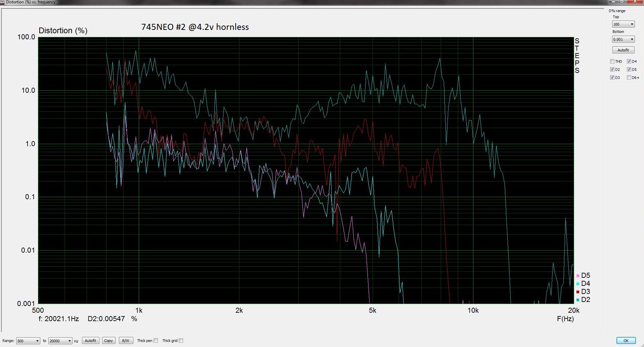Screen dimensions: 644x347
Task: Click the bottom Autofit frequency button
Action: click(x=90, y=341)
